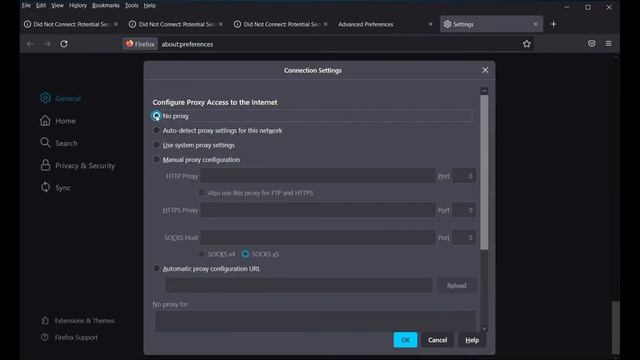The height and width of the screenshot is (360, 640).
Task: Open the Tools menu
Action: click(x=131, y=5)
